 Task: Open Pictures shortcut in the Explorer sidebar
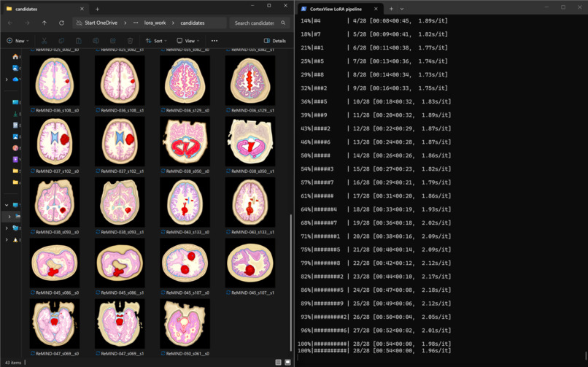click(15, 136)
